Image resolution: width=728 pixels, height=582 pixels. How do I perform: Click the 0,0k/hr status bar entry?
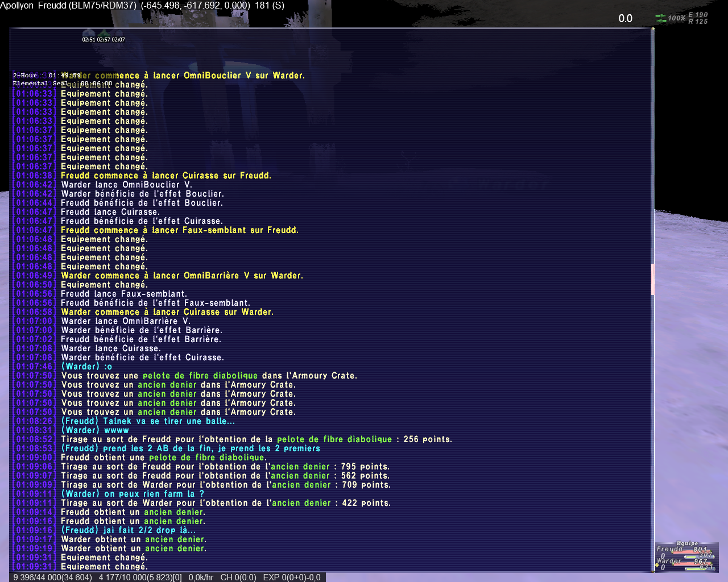click(201, 577)
